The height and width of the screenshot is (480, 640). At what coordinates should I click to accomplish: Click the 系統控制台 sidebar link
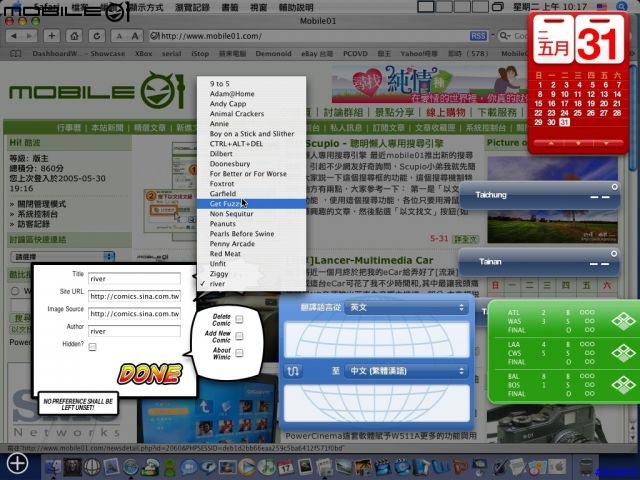click(x=38, y=214)
